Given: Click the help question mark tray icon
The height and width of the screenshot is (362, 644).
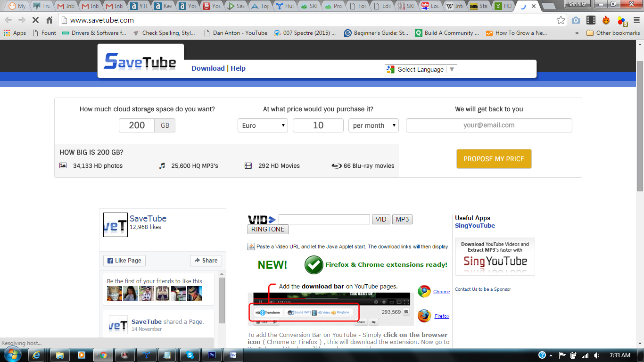Looking at the screenshot, I should [x=542, y=355].
